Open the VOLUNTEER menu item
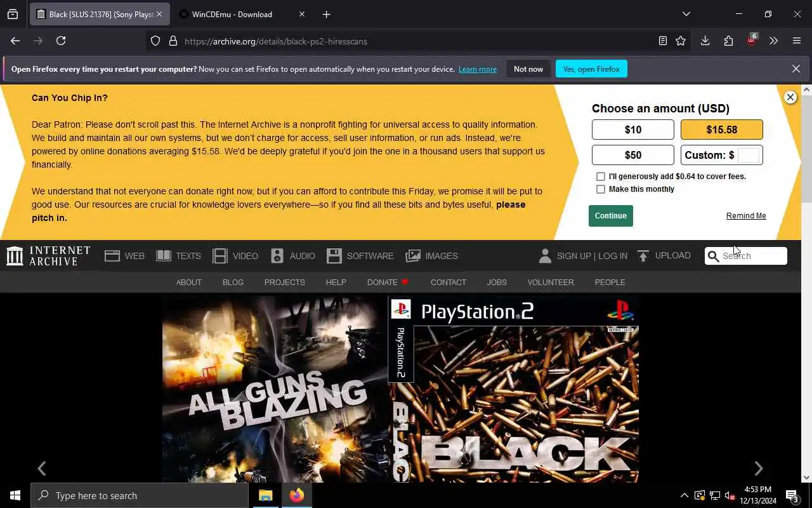 551,283
